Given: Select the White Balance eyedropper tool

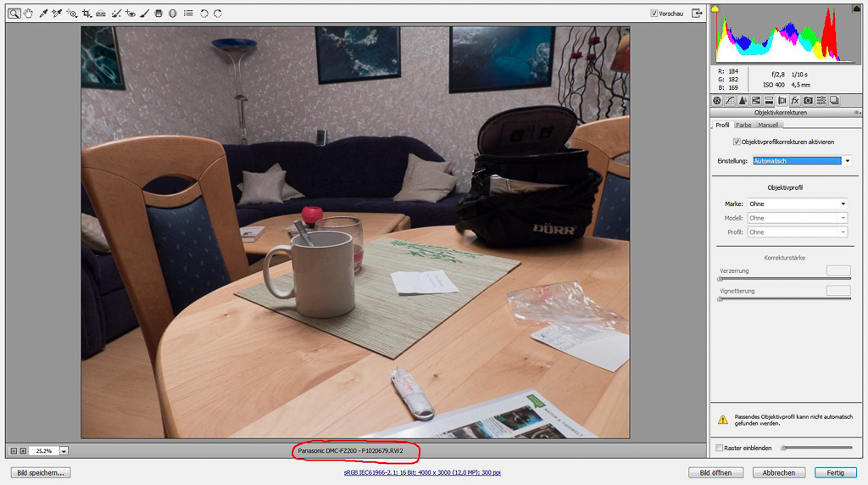Looking at the screenshot, I should click(43, 14).
